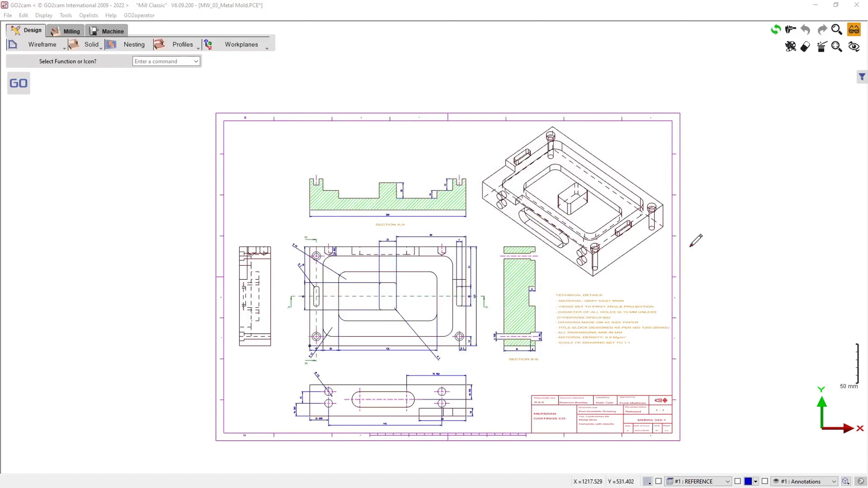Tick the checkbox left of REFERENCE dropdown
The image size is (868, 488).
pos(659,481)
